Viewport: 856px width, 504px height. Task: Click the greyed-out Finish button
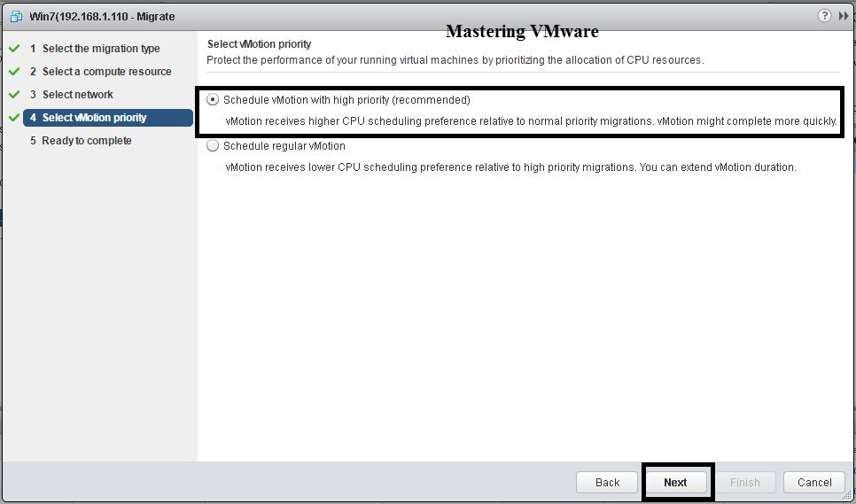pyautogui.click(x=744, y=482)
